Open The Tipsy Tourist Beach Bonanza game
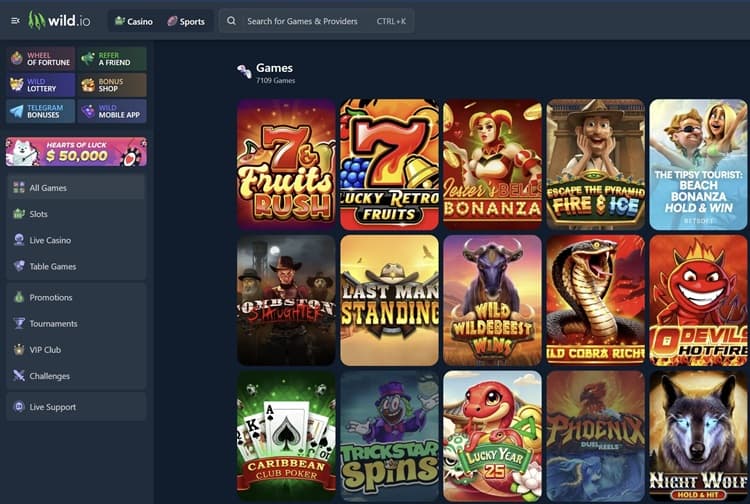This screenshot has width=750, height=504. [x=698, y=164]
